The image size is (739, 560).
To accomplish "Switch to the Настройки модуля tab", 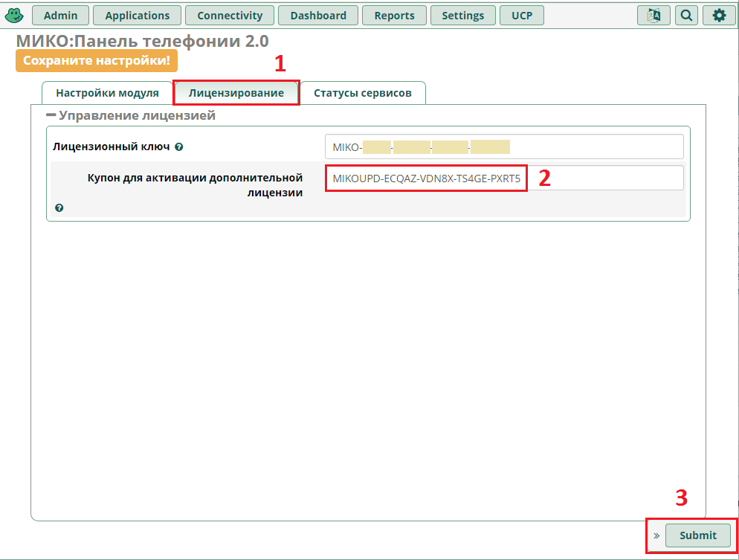I will (x=107, y=93).
